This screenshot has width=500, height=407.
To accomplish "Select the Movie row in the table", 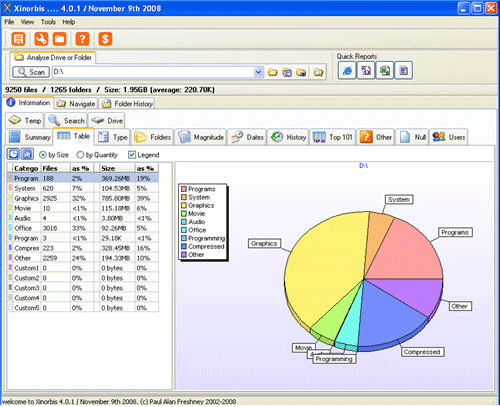I will coord(83,208).
